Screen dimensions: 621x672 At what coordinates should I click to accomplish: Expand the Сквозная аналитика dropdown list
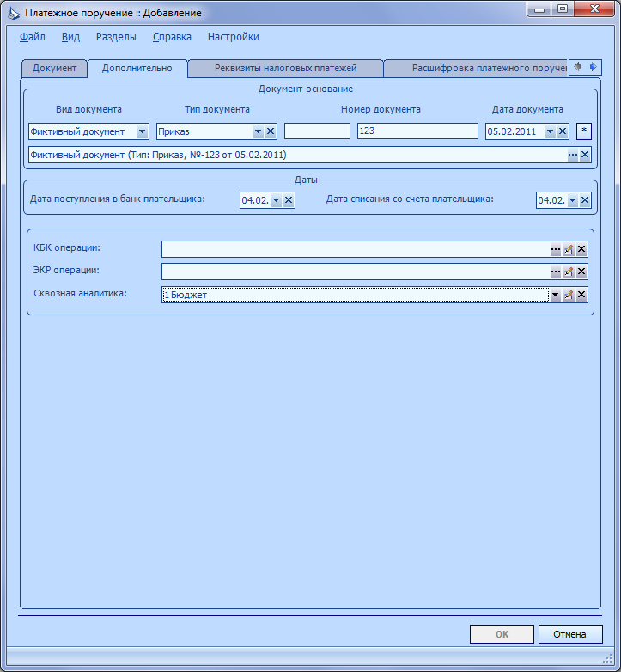(x=556, y=295)
